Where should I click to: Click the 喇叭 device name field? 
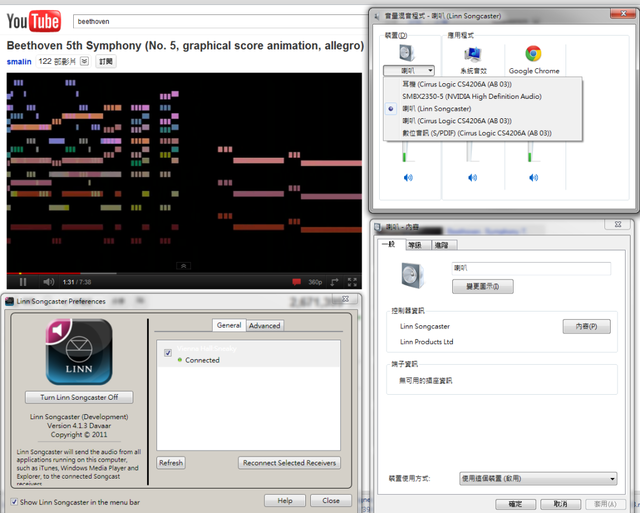click(x=531, y=268)
